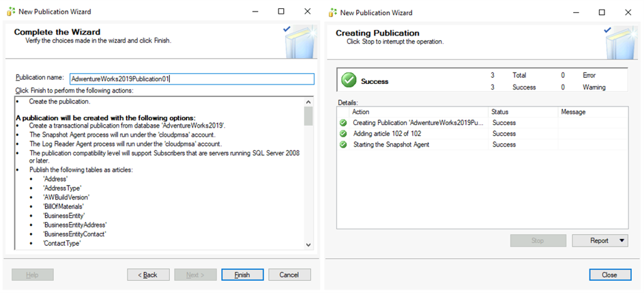Click the wizard app icon in the left title bar
Screen dimensions: 644x293
coord(11,12)
